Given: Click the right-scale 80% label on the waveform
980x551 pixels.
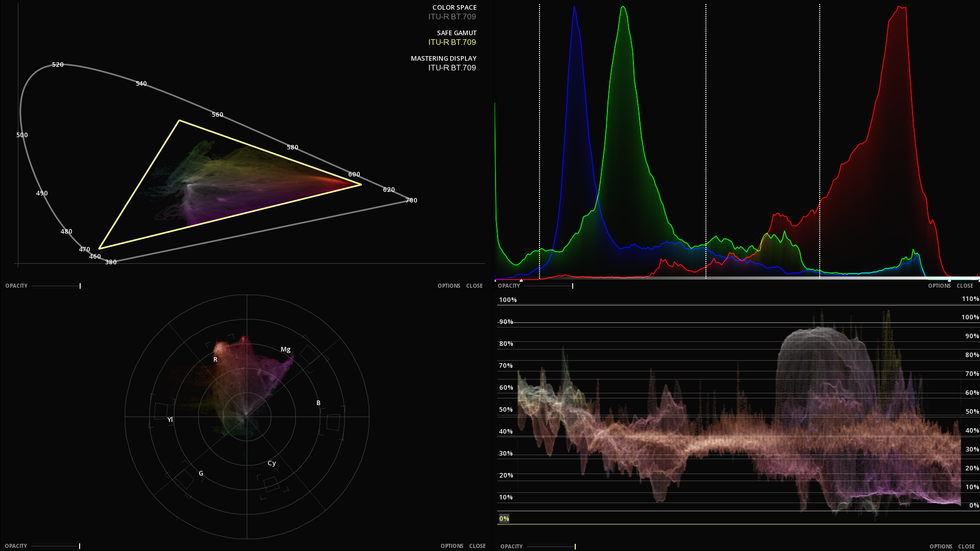Looking at the screenshot, I should 972,355.
